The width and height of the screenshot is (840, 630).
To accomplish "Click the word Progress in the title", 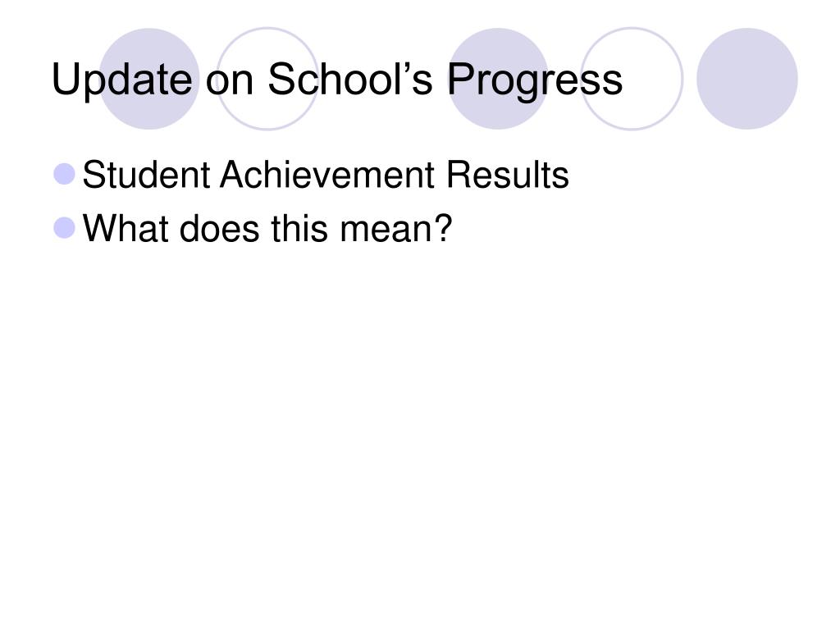I will pyautogui.click(x=535, y=80).
